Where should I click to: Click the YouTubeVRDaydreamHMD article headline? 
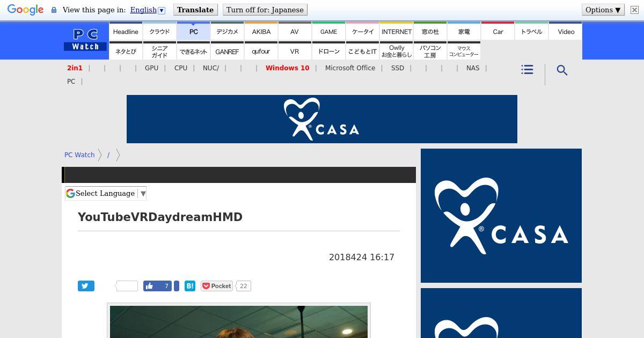coord(160,217)
